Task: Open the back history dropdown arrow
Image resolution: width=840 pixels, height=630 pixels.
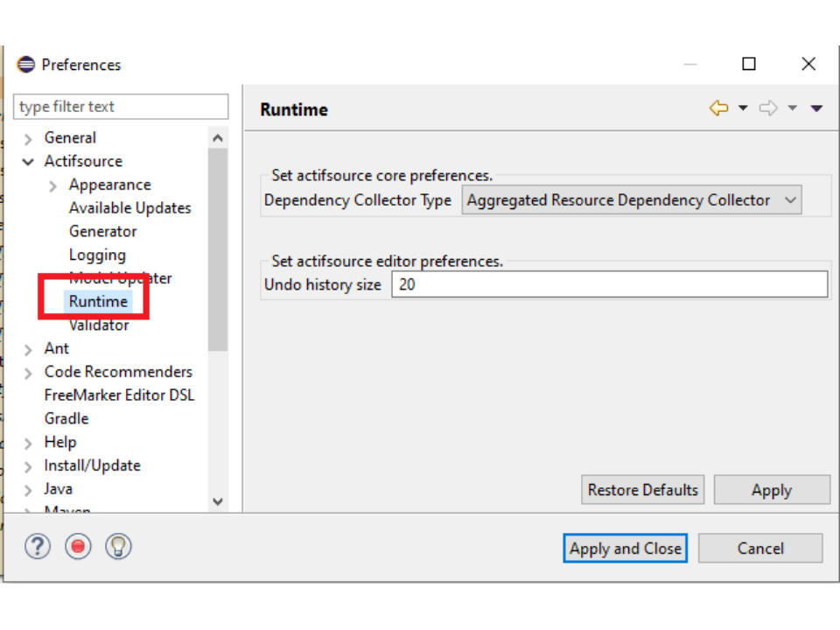Action: tap(743, 108)
